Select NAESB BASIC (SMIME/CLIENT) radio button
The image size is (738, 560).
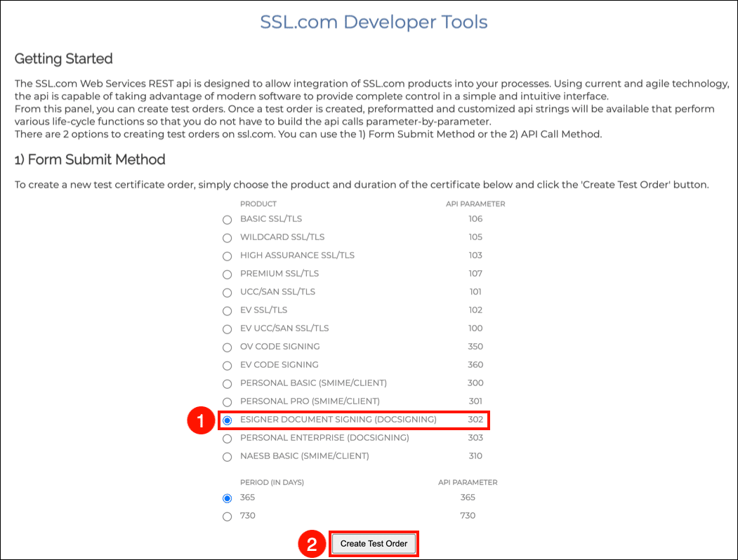tap(227, 456)
